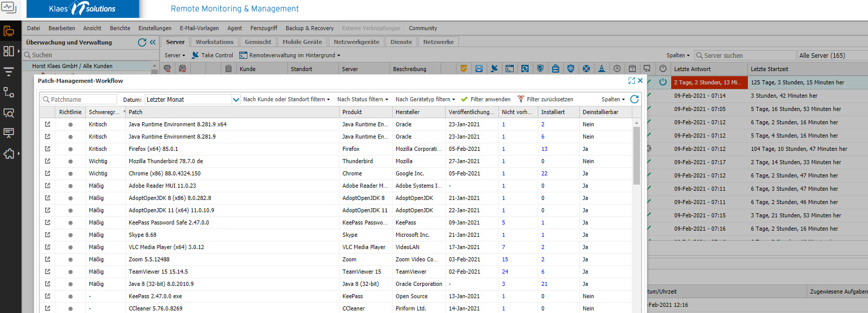The image size is (868, 313).
Task: Click installed count 13 for Firefox patch
Action: pyautogui.click(x=544, y=149)
